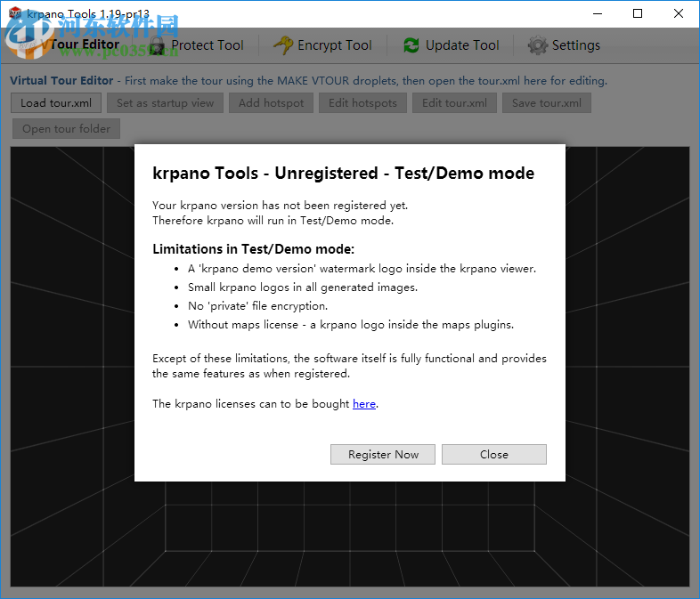Viewport: 700px width, 599px height.
Task: Click the Edit hotspots button
Action: coord(362,103)
